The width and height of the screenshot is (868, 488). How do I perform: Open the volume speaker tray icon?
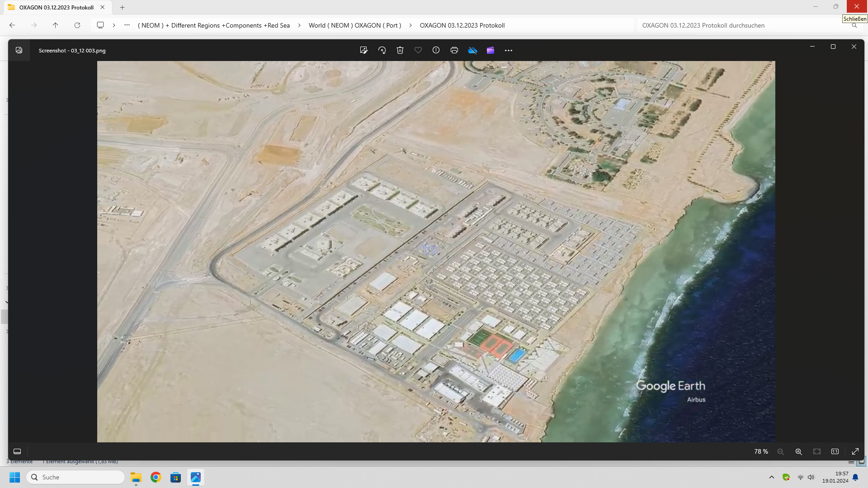pos(811,477)
